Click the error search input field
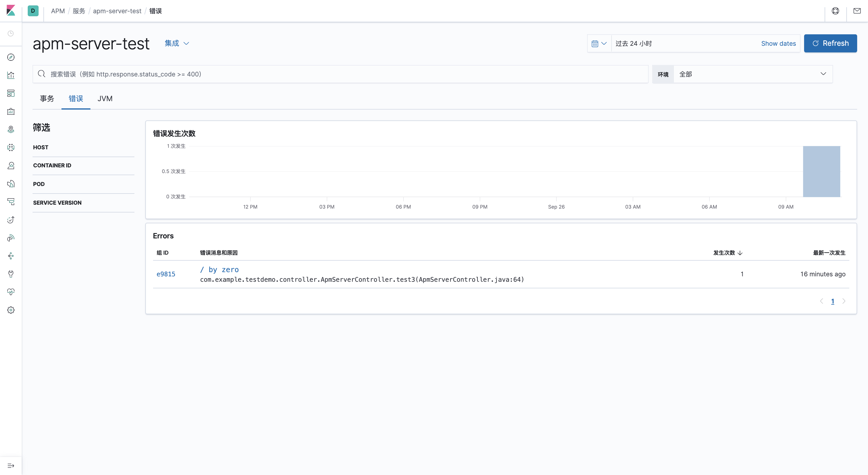Screen dimensions: 868x475 point(337,74)
